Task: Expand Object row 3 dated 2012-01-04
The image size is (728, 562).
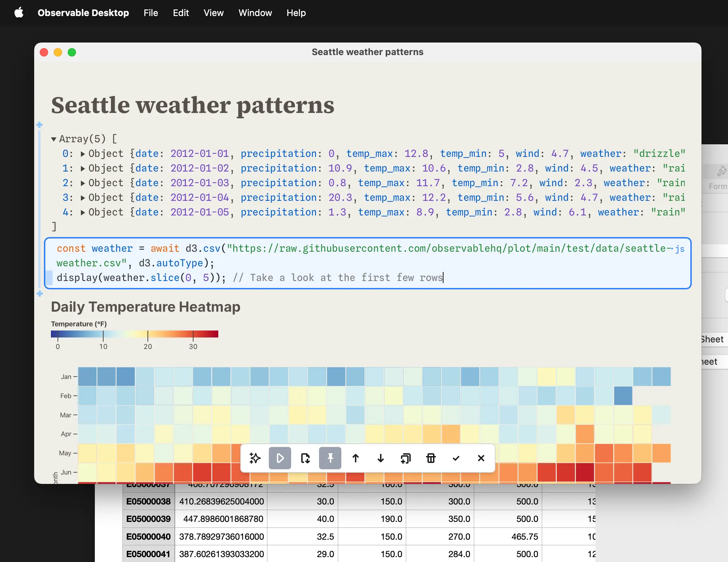Action: click(x=83, y=198)
